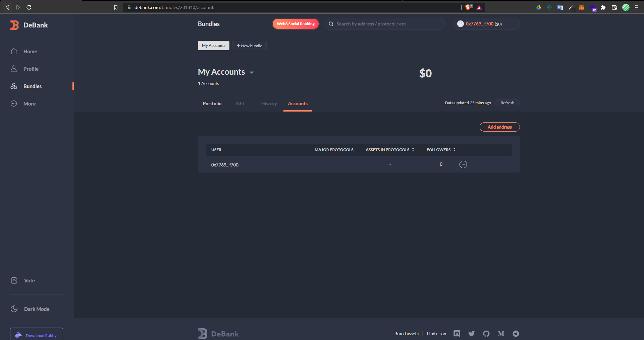Click the DeBank logo icon in sidebar
Viewport: 644px width, 340px height.
coord(14,25)
